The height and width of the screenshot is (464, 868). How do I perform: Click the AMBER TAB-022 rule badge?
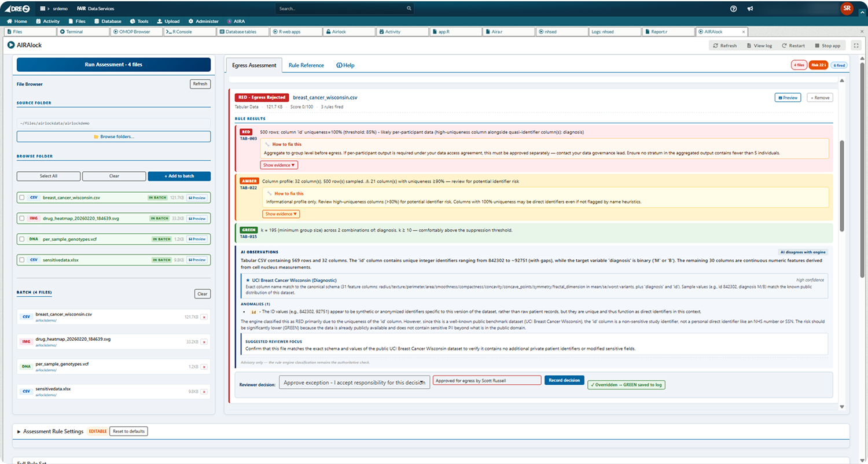click(x=249, y=181)
